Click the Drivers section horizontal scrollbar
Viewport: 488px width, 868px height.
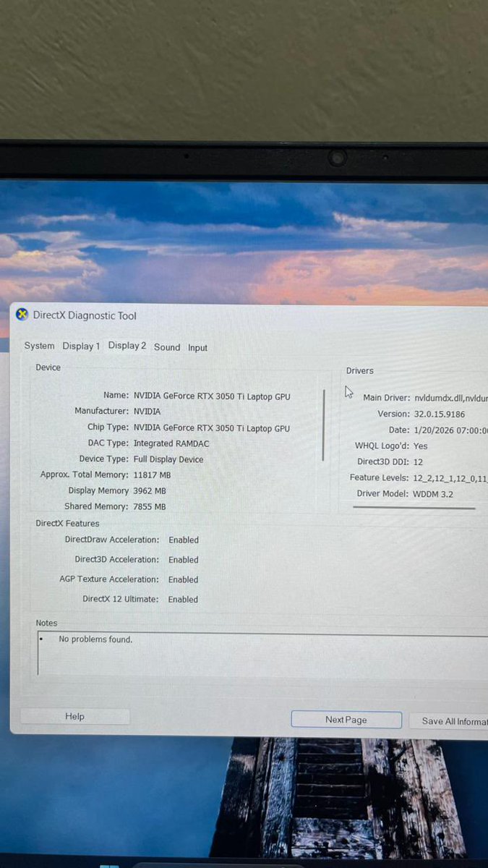(x=414, y=508)
